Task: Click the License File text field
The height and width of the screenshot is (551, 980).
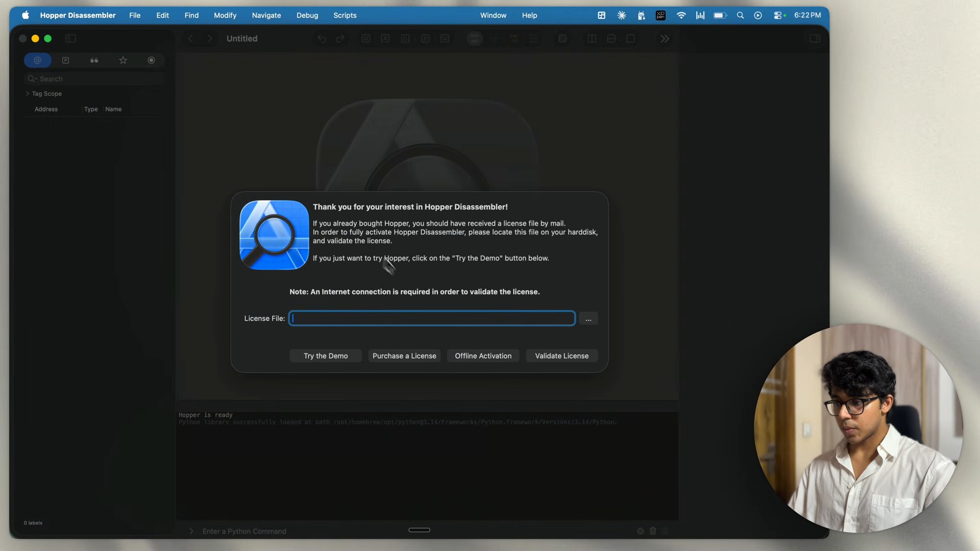Action: pyautogui.click(x=432, y=318)
